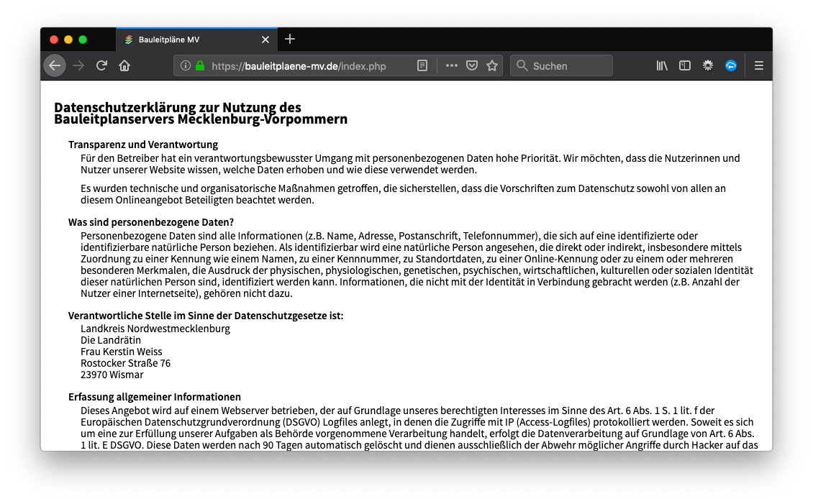
Task: Click the back navigation arrow
Action: [55, 65]
